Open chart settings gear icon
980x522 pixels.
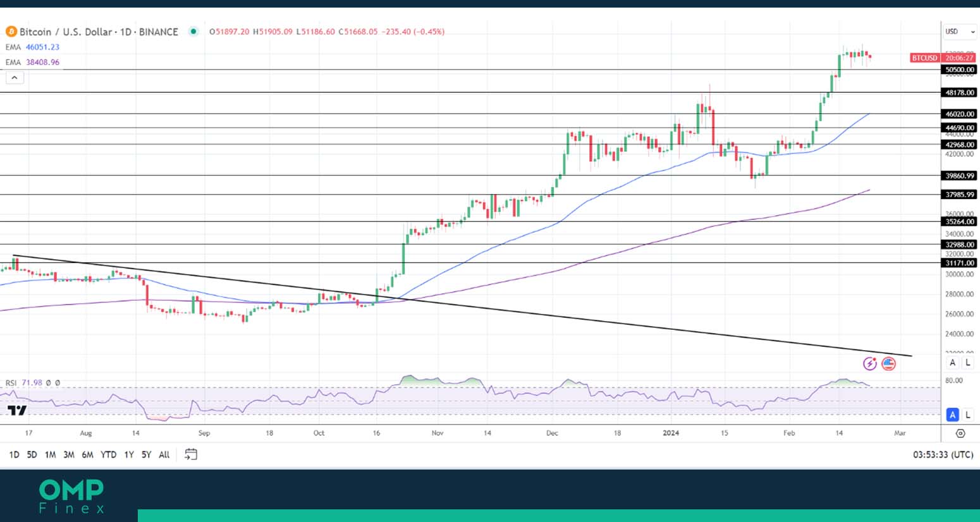960,434
